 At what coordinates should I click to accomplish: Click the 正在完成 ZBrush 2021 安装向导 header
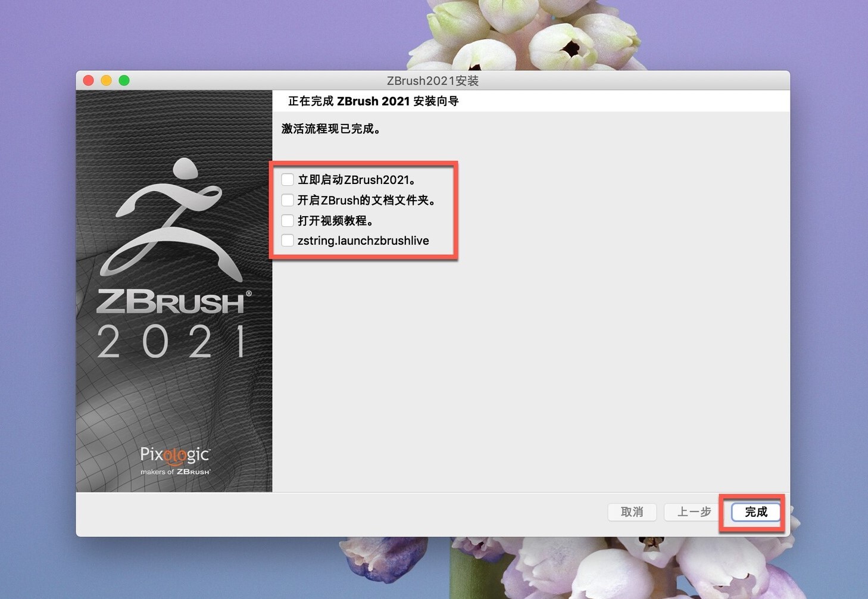374,101
